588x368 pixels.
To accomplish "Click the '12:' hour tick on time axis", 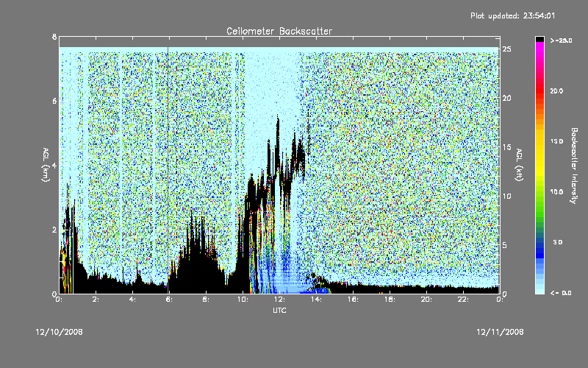I will click(x=279, y=300).
